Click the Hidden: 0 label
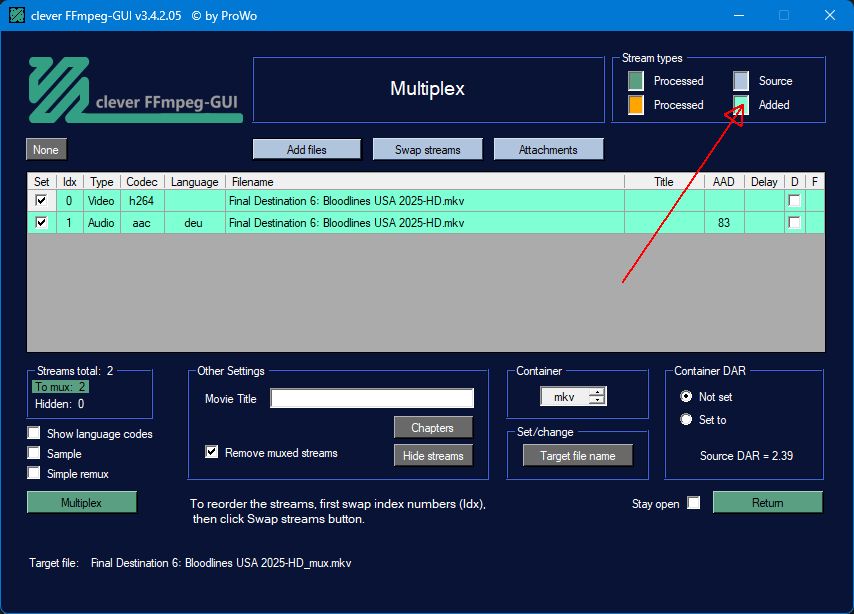854x614 pixels. (60, 404)
